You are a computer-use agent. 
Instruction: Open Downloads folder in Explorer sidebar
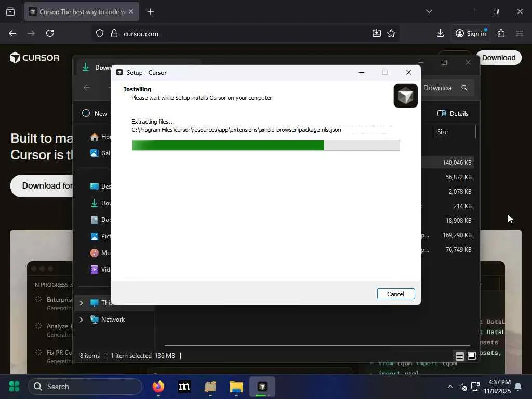pyautogui.click(x=100, y=203)
